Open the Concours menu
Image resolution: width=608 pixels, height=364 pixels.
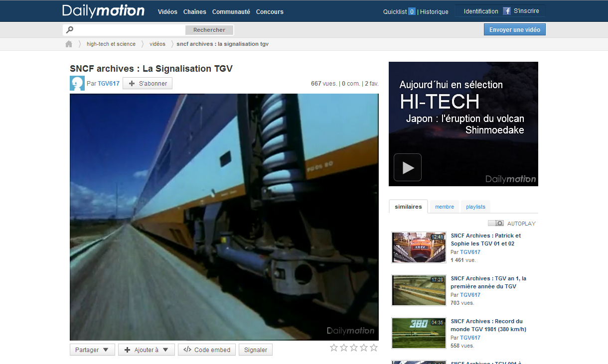point(270,11)
